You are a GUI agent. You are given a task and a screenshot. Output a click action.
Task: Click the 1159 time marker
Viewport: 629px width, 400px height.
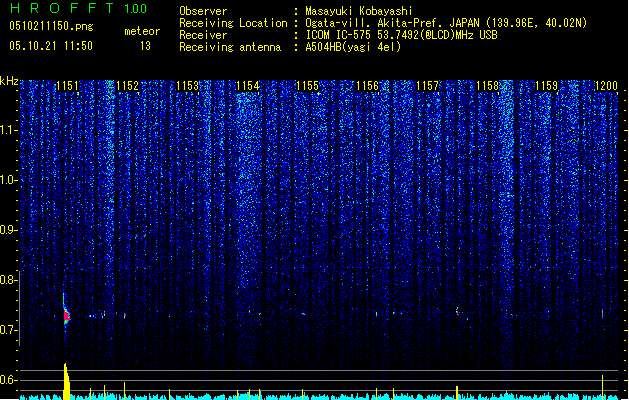click(547, 86)
